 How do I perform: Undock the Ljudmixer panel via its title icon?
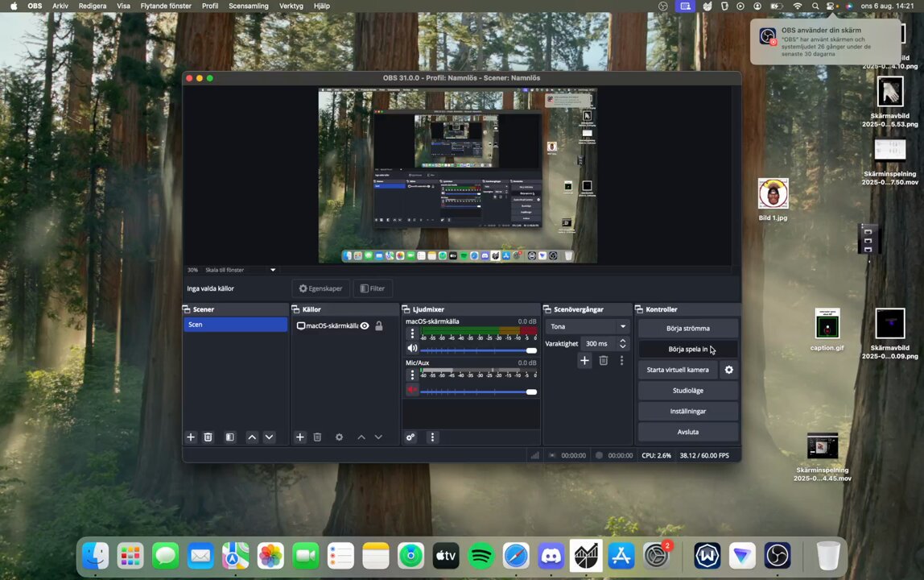pyautogui.click(x=406, y=309)
